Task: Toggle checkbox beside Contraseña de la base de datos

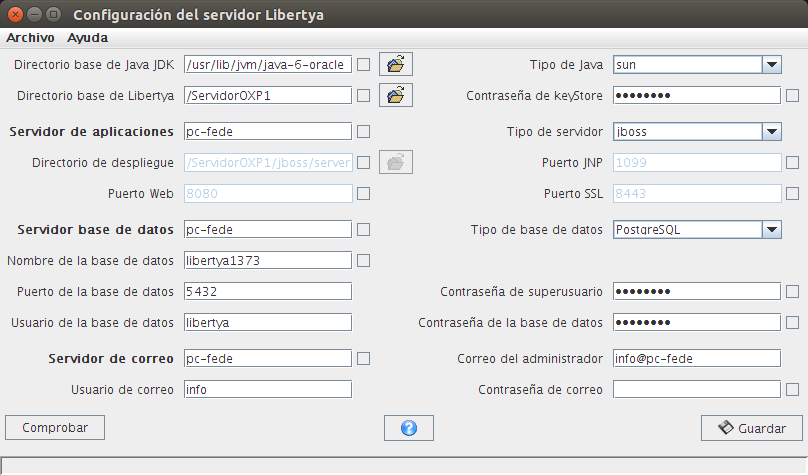Action: pos(793,323)
